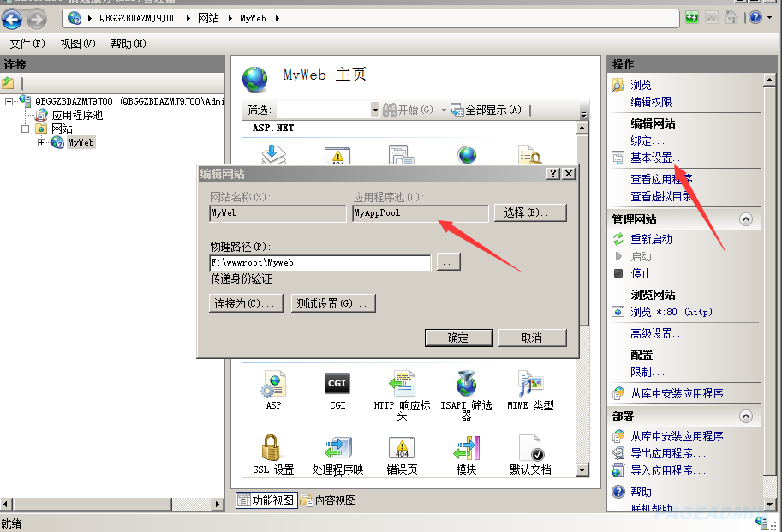This screenshot has width=782, height=532.
Task: Expand the MyWeb tree node
Action: tap(41, 142)
